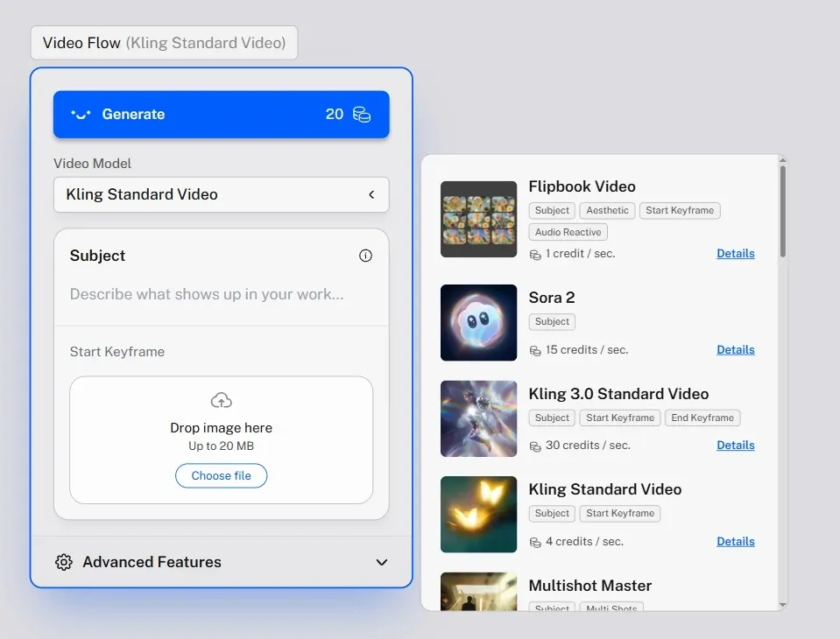Image resolution: width=840 pixels, height=639 pixels.
Task: Select the Multishot Master thumbnail
Action: coord(479,592)
